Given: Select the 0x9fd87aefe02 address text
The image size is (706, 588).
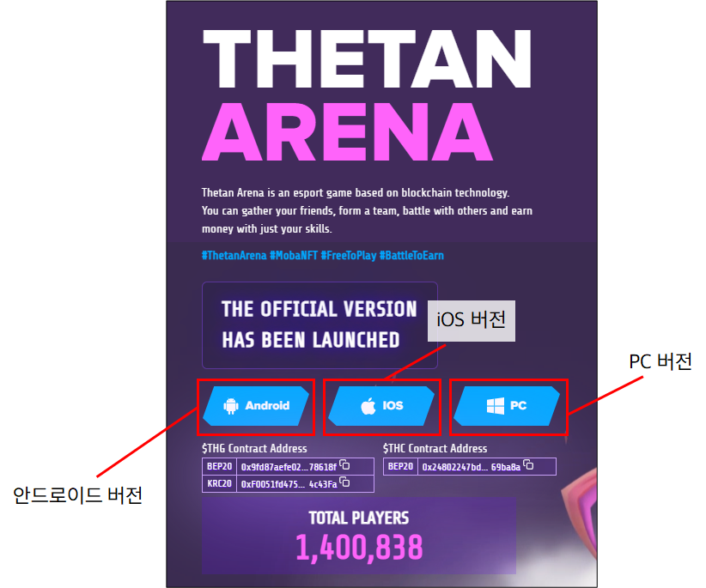Looking at the screenshot, I should (289, 467).
